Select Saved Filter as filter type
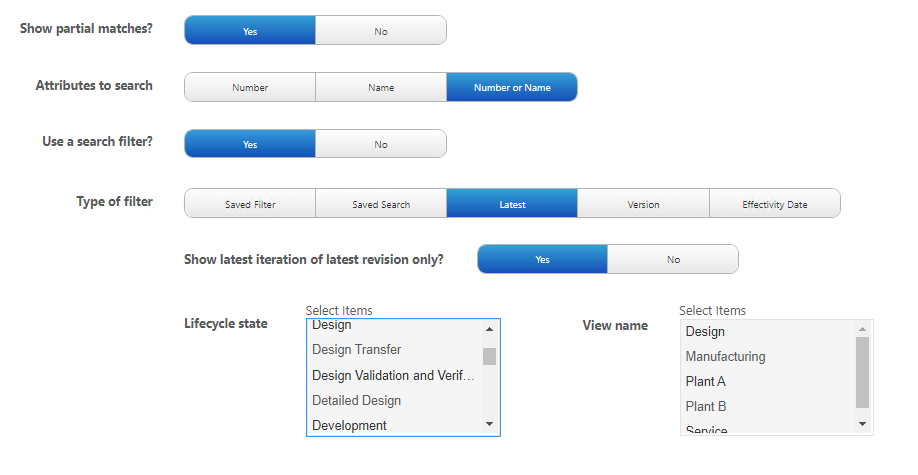This screenshot has width=918, height=475. coord(250,203)
